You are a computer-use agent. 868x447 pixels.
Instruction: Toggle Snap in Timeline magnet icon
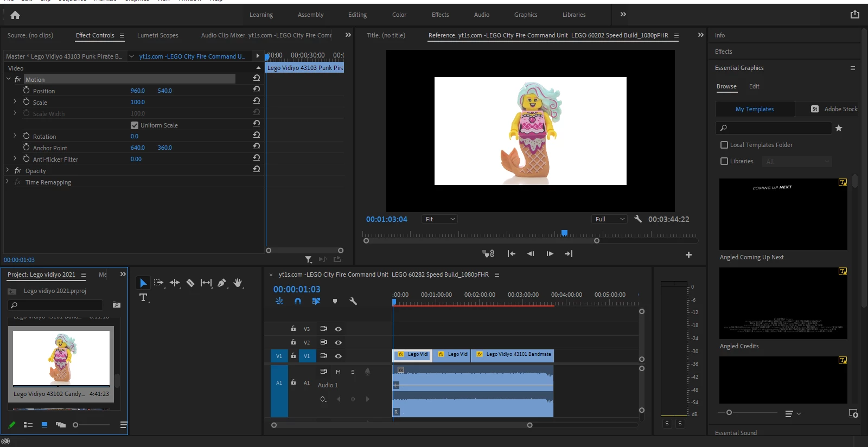click(297, 301)
